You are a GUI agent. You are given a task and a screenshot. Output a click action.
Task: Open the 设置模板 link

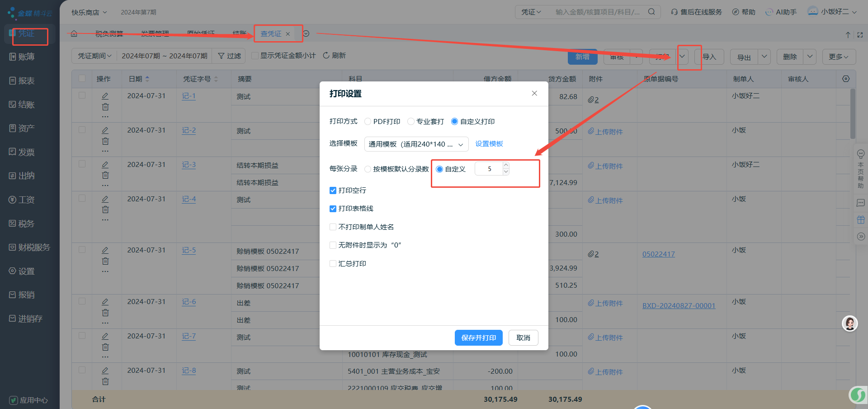pyautogui.click(x=489, y=144)
